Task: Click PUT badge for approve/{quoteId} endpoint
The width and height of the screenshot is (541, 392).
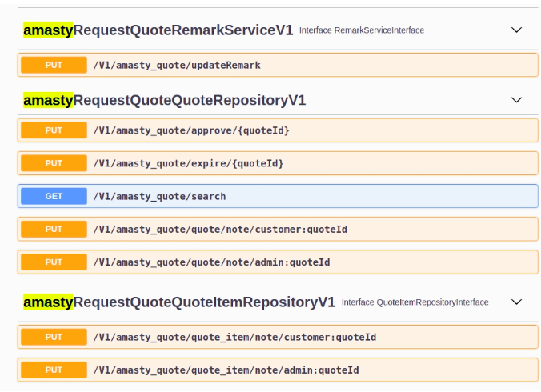Action: point(54,130)
